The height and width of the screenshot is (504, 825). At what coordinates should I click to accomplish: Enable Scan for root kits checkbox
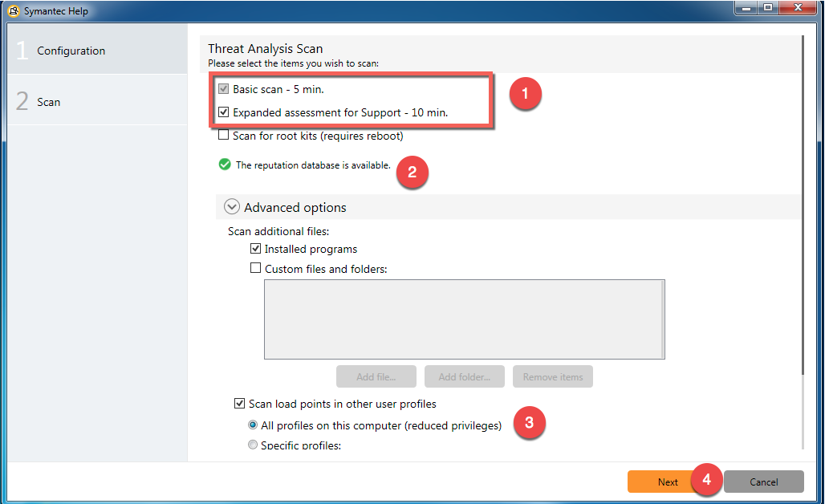click(224, 136)
